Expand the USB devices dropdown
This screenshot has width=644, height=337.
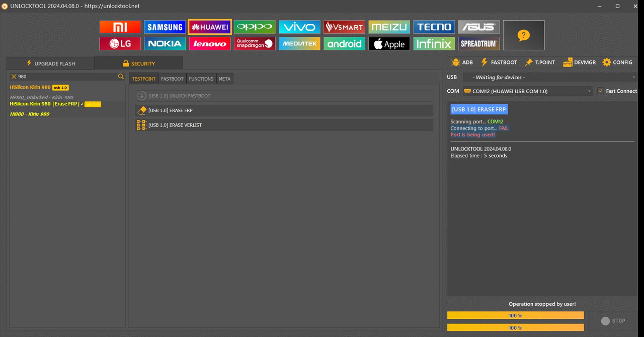[x=633, y=77]
